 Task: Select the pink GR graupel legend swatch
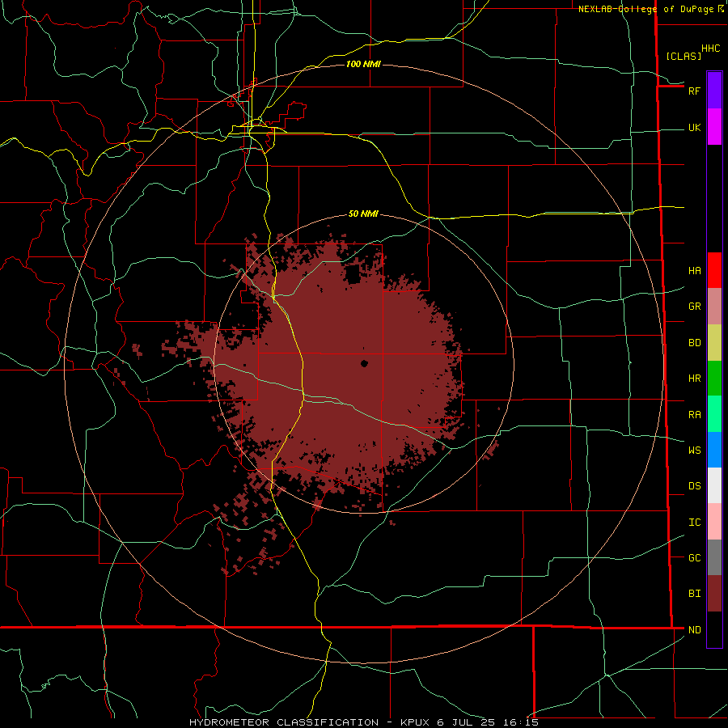tap(714, 307)
